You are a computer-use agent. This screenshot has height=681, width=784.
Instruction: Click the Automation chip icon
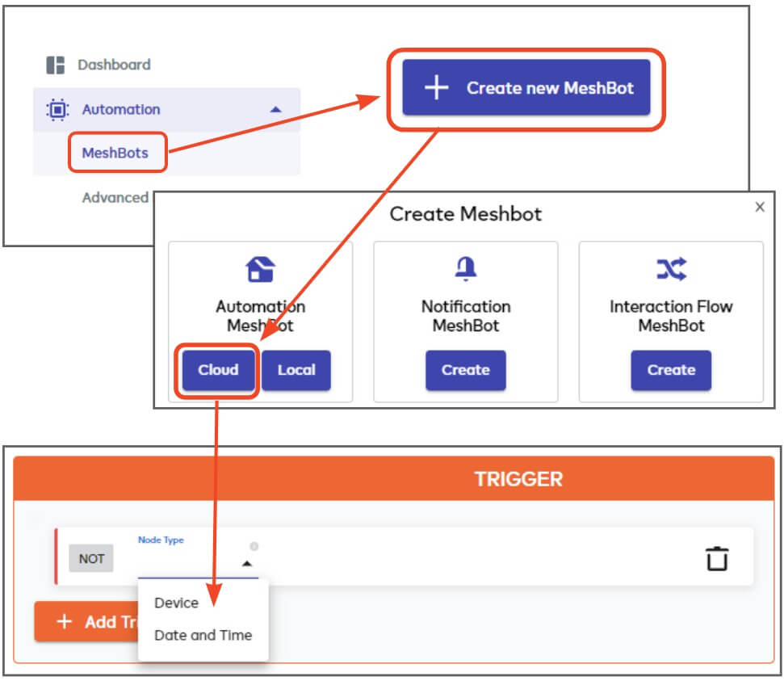57,110
